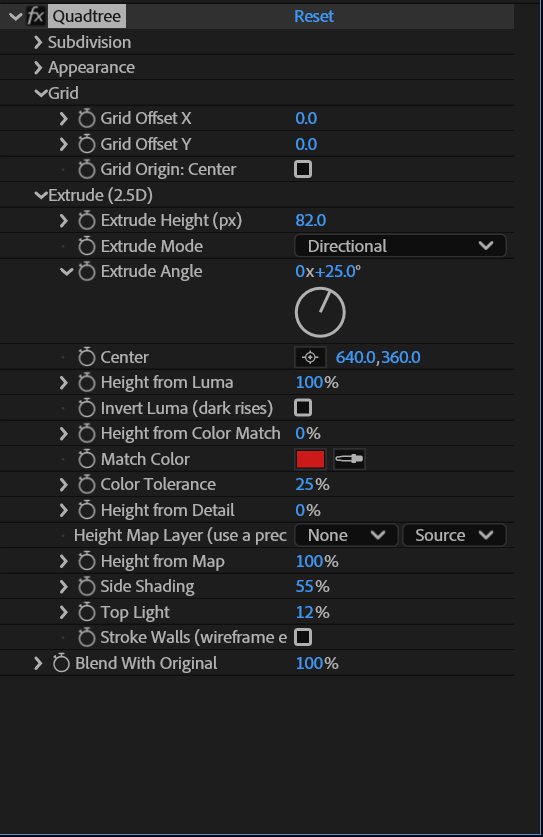Viewport: 543px width, 837px height.
Task: Click the Extrude Angle dial control
Action: (320, 312)
